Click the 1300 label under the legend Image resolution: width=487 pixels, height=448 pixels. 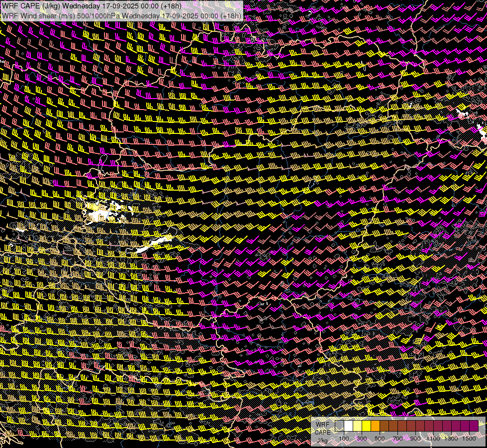(x=451, y=439)
